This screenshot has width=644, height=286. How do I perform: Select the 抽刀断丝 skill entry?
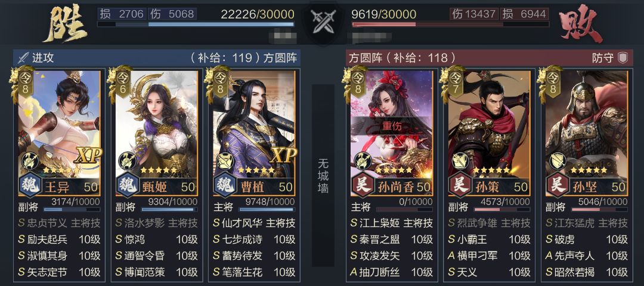[391, 272]
